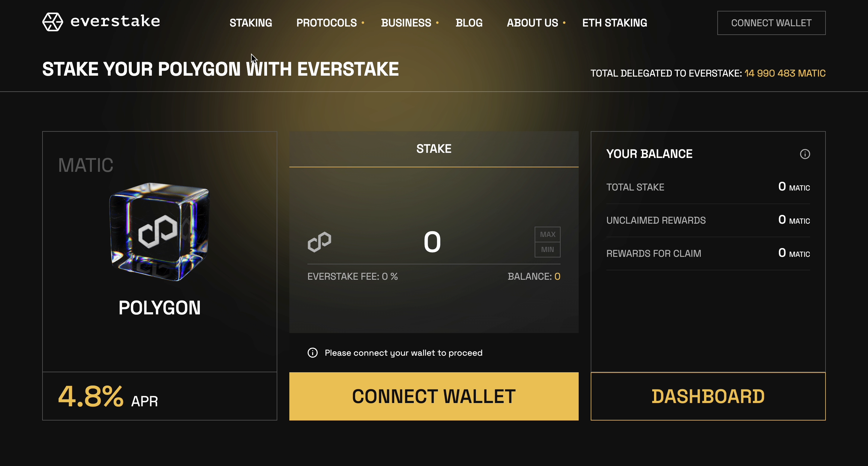
Task: Open the BLOG page from navigation
Action: (x=469, y=23)
